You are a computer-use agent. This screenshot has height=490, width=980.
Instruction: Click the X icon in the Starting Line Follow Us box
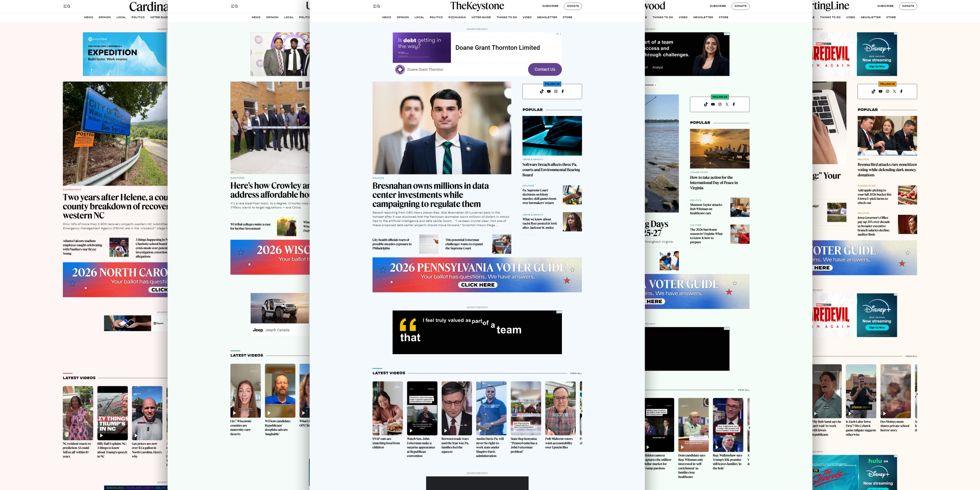click(x=894, y=91)
